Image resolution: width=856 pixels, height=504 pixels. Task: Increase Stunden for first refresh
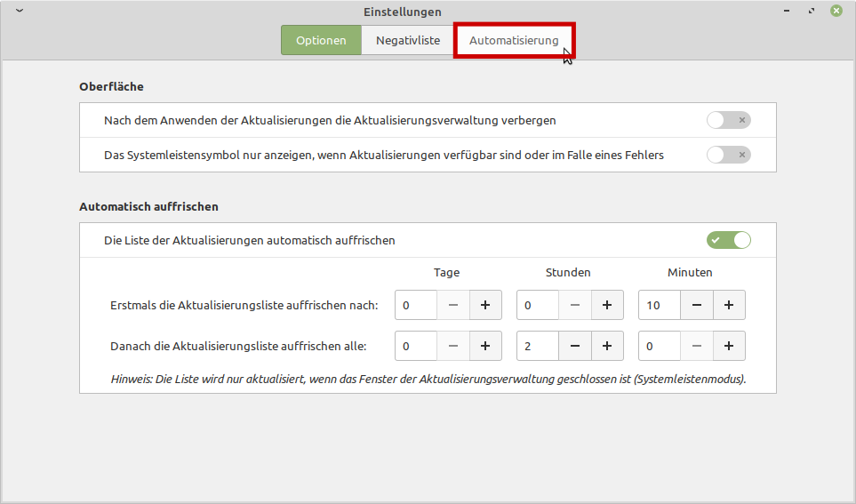tap(607, 305)
